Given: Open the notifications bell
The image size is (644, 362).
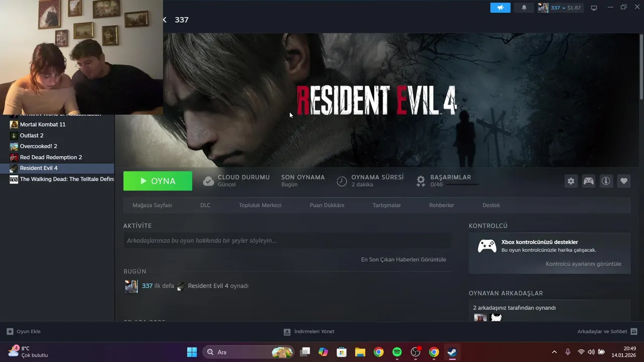Looking at the screenshot, I should (524, 8).
